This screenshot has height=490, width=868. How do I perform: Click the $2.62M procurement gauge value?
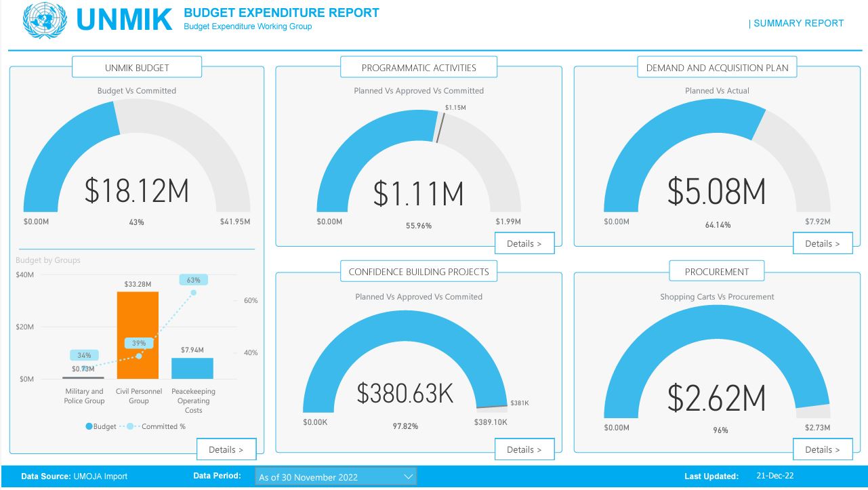pos(716,398)
